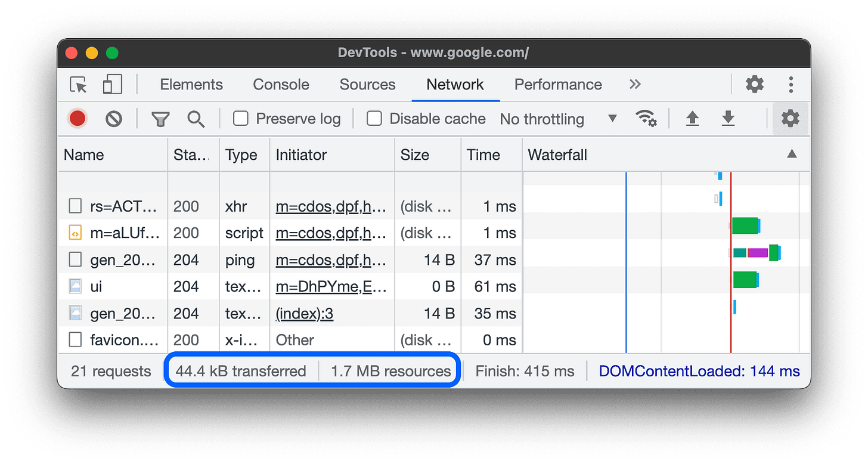Open the network filter bar
This screenshot has width=868, height=464.
pos(160,119)
